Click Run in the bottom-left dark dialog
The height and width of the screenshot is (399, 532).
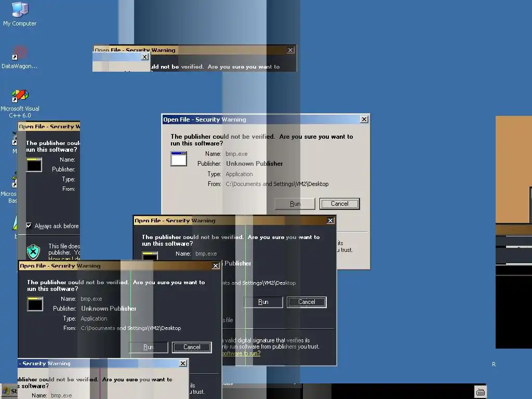coord(148,347)
